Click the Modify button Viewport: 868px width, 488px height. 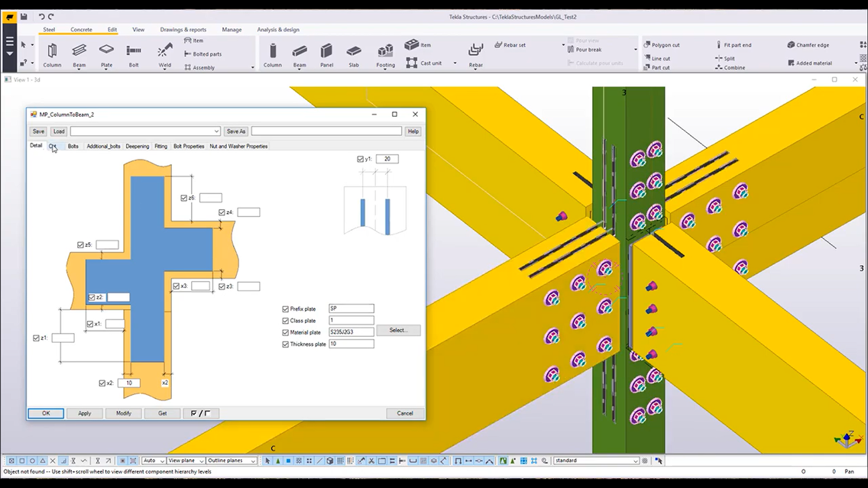(124, 413)
